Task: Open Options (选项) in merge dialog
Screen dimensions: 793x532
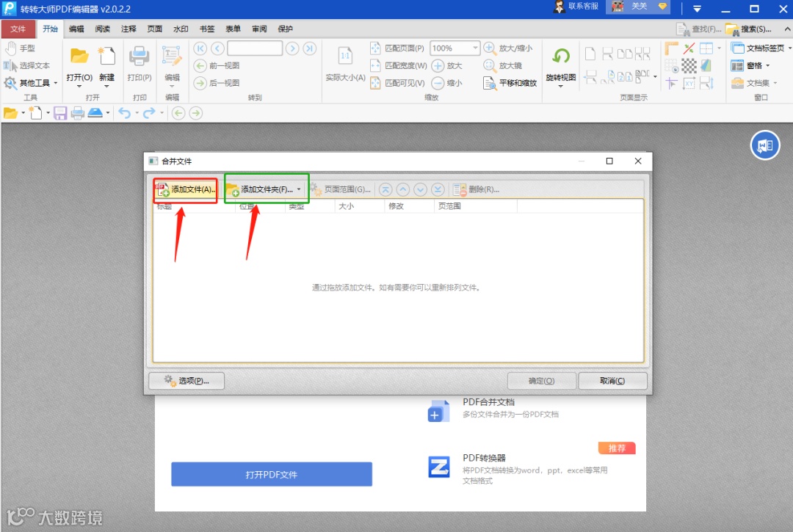Action: pyautogui.click(x=187, y=380)
